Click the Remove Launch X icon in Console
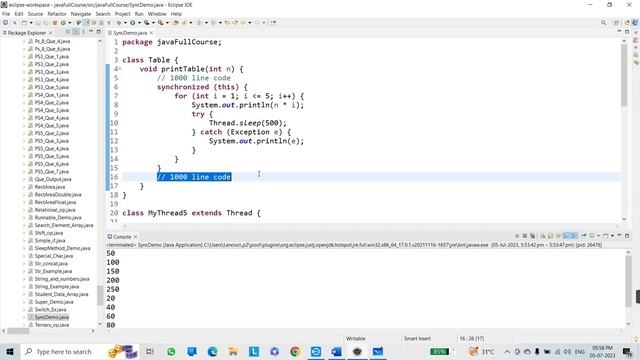 tap(525, 236)
